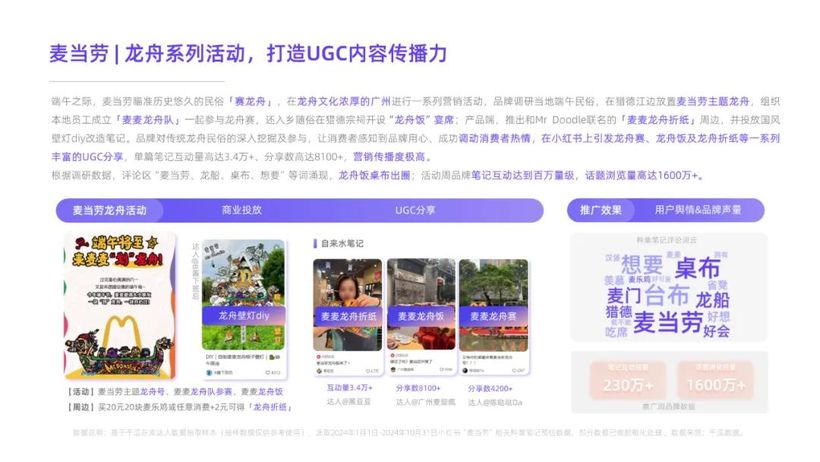The height and width of the screenshot is (462, 820).
Task: Select the 麦当劳龙舟活动 tab
Action: pos(109,210)
